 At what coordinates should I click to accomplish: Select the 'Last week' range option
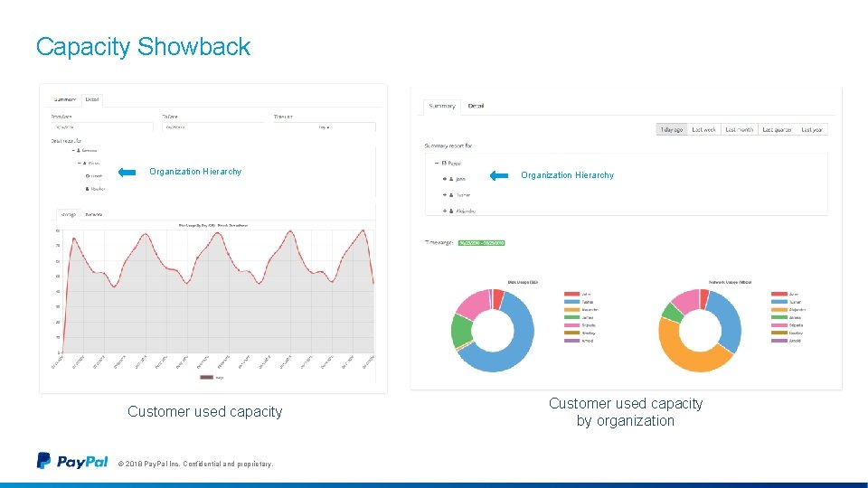703,129
